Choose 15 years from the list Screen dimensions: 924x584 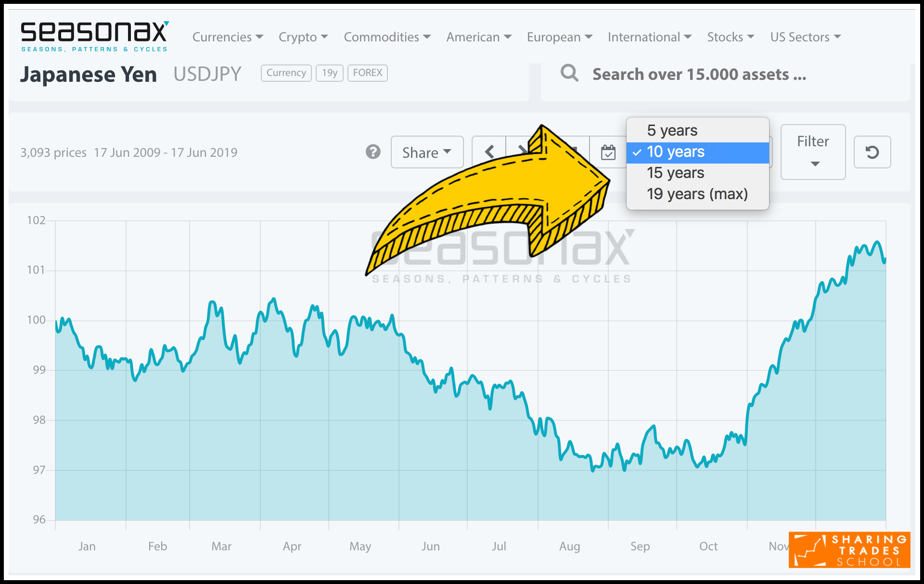coord(675,173)
